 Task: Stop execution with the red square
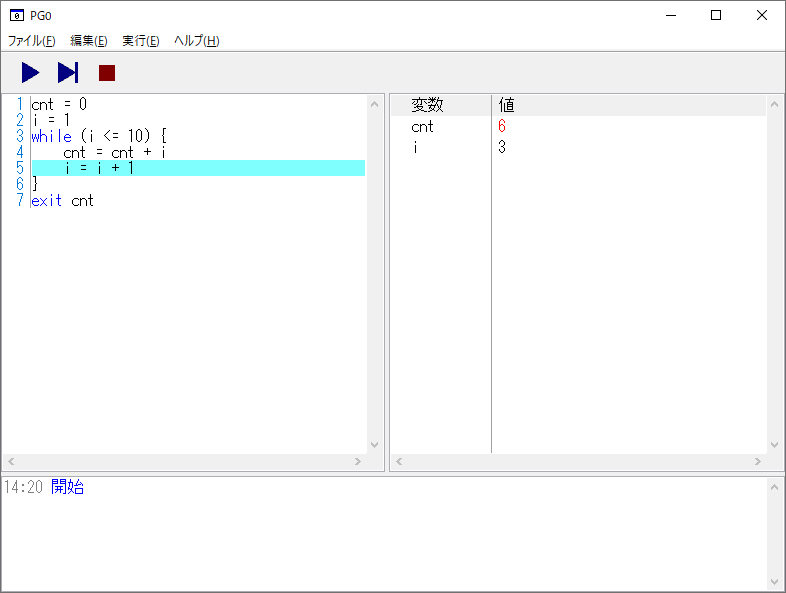[x=107, y=73]
